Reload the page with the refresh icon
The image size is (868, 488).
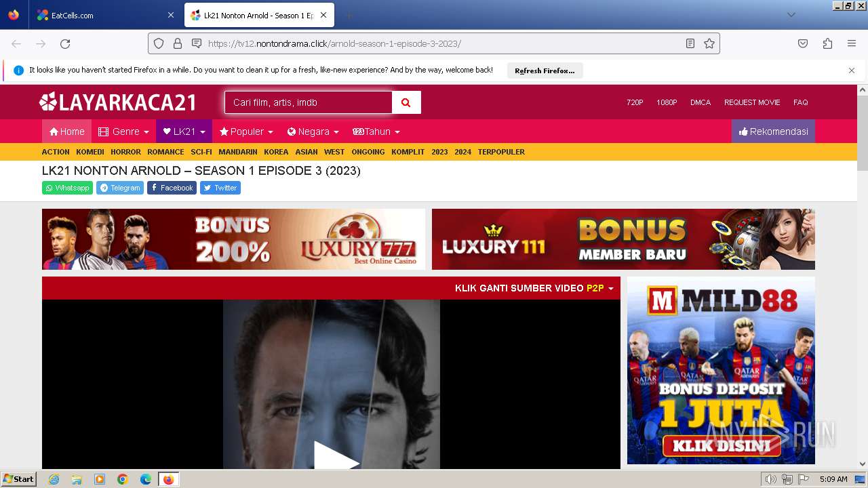(65, 43)
